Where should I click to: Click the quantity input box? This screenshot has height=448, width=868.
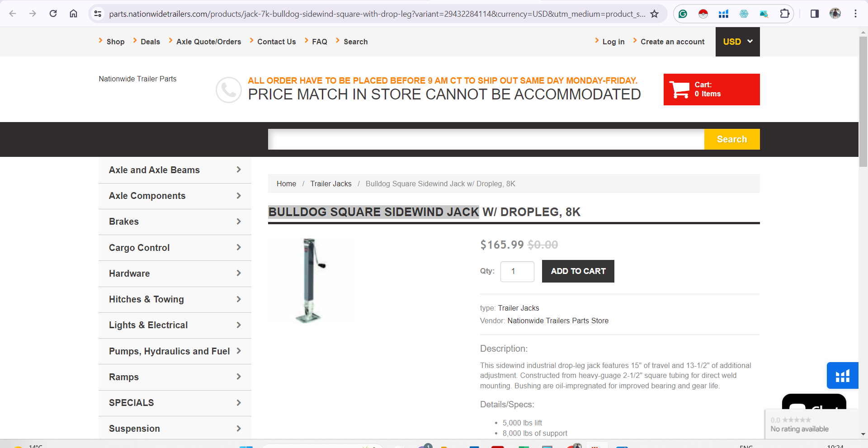tap(517, 271)
